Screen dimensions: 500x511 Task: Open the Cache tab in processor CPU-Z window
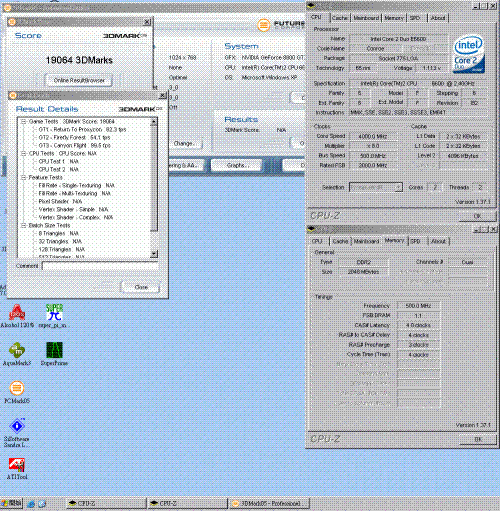coord(340,18)
